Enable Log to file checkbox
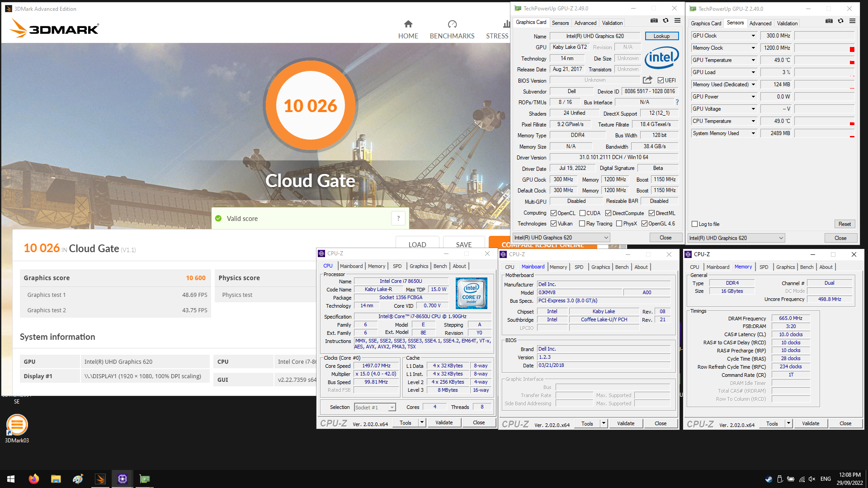 pos(694,224)
